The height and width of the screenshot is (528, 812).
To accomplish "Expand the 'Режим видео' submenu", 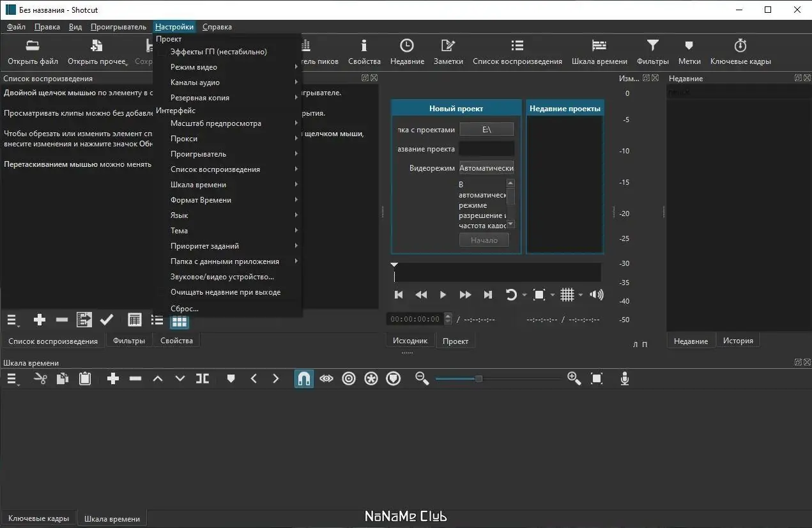I will [x=194, y=67].
